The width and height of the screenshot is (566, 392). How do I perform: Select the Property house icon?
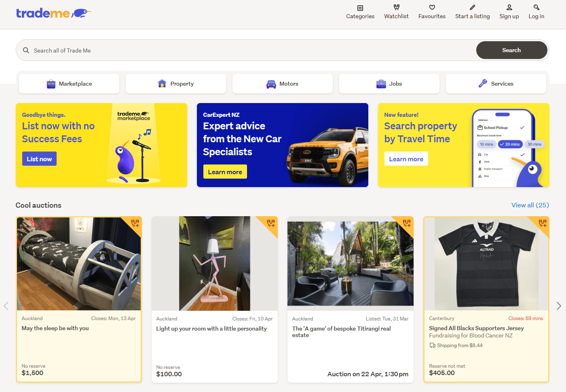(x=162, y=84)
